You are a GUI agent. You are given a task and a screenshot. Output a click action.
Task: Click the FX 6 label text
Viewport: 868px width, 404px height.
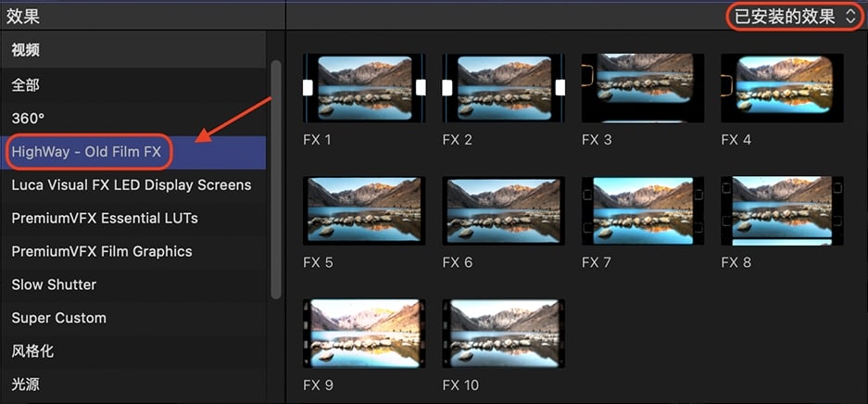pos(458,262)
